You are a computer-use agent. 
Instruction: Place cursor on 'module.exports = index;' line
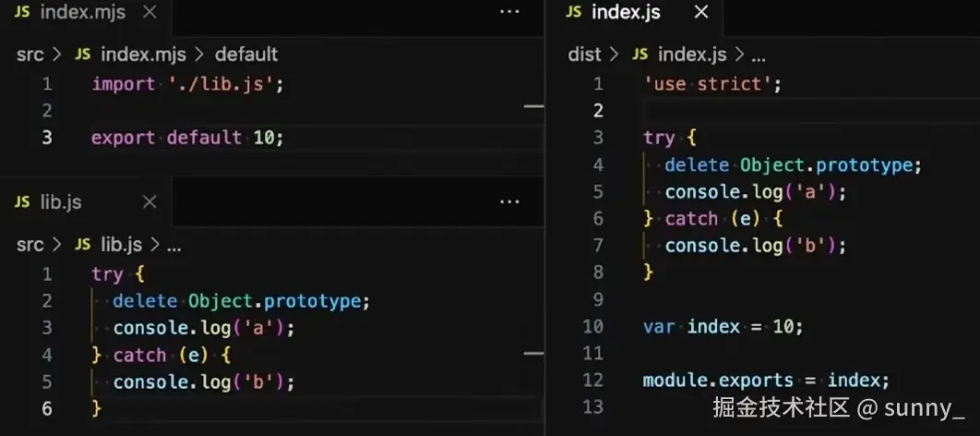coord(765,380)
